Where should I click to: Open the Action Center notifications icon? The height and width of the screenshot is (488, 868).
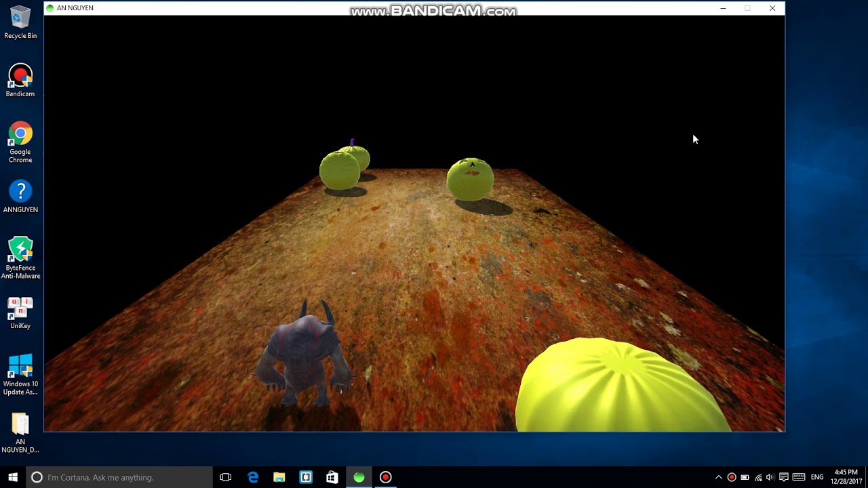(x=784, y=477)
